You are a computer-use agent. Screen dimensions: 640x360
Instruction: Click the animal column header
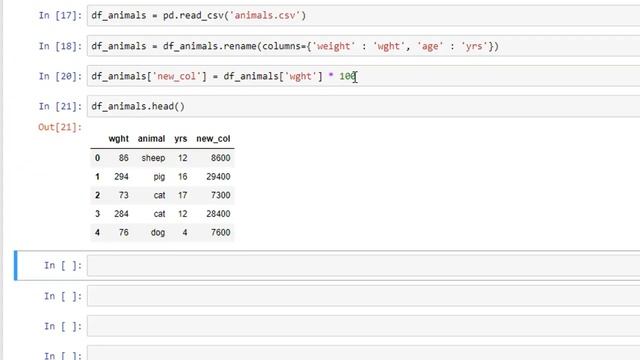(151, 139)
